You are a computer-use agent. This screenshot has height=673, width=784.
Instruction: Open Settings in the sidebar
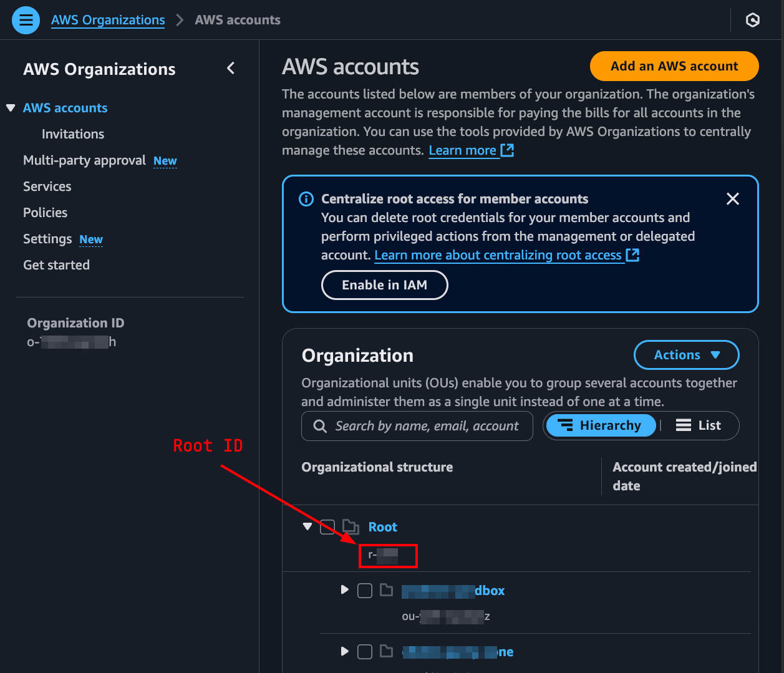click(x=47, y=239)
